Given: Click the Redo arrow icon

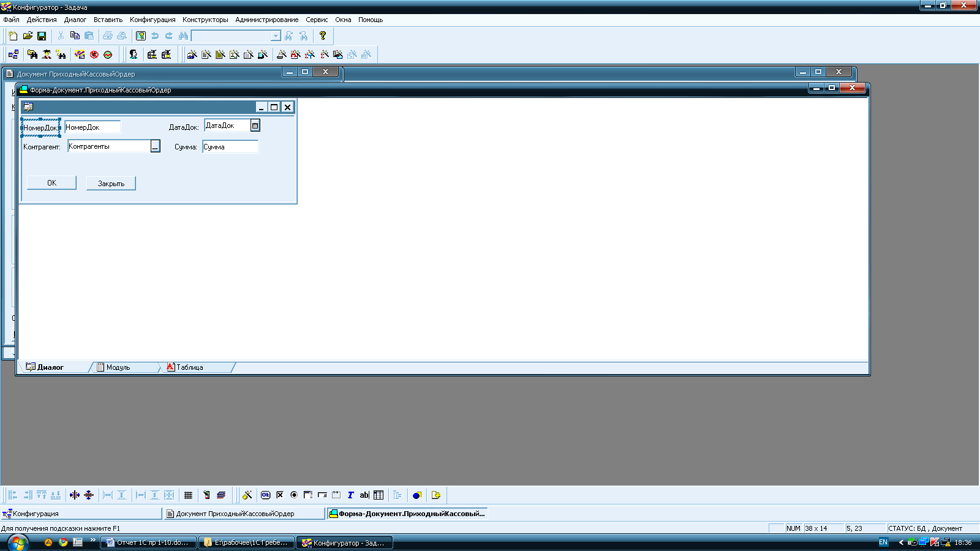Looking at the screenshot, I should click(169, 36).
